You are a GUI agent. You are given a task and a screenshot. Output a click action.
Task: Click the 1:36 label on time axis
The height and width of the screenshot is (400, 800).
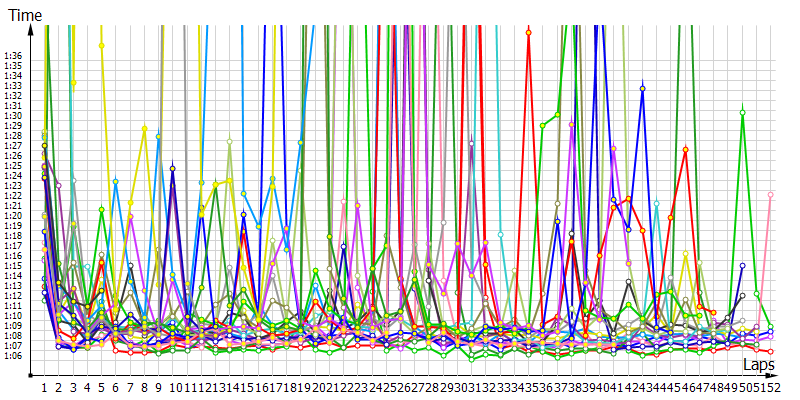13,56
